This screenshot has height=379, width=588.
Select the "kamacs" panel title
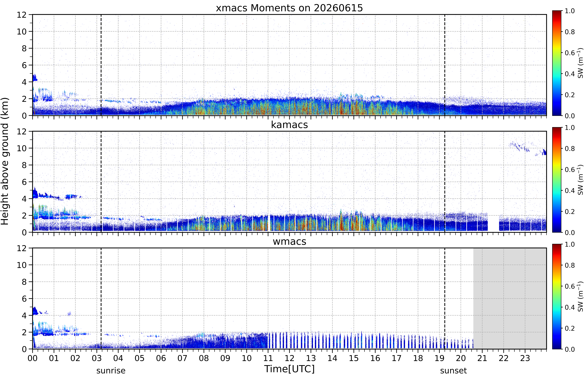click(x=289, y=125)
